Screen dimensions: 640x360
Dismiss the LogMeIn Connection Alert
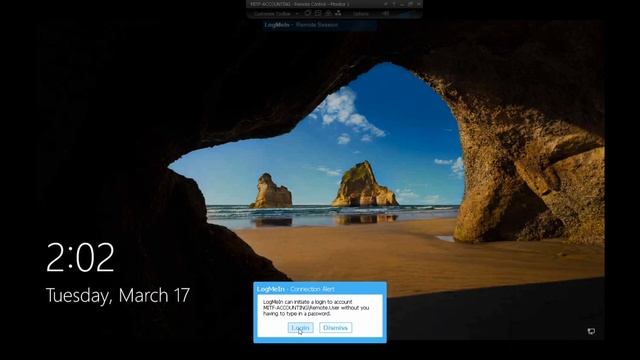tap(336, 328)
